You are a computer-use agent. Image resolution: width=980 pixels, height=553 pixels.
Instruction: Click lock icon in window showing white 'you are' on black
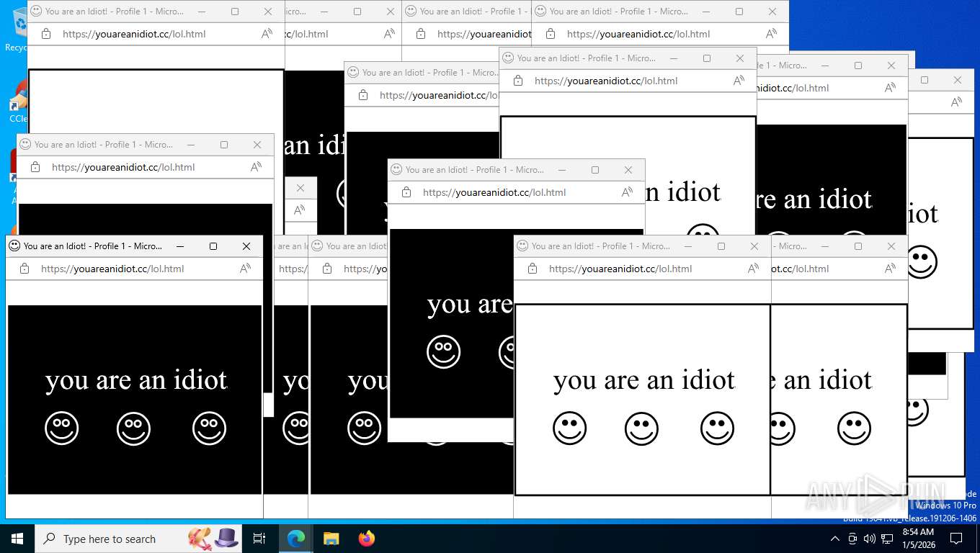point(406,192)
